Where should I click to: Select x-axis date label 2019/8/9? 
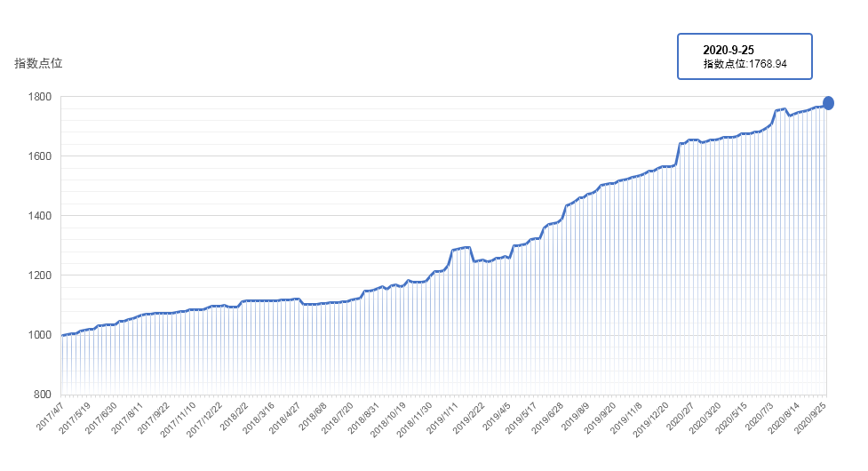575,416
